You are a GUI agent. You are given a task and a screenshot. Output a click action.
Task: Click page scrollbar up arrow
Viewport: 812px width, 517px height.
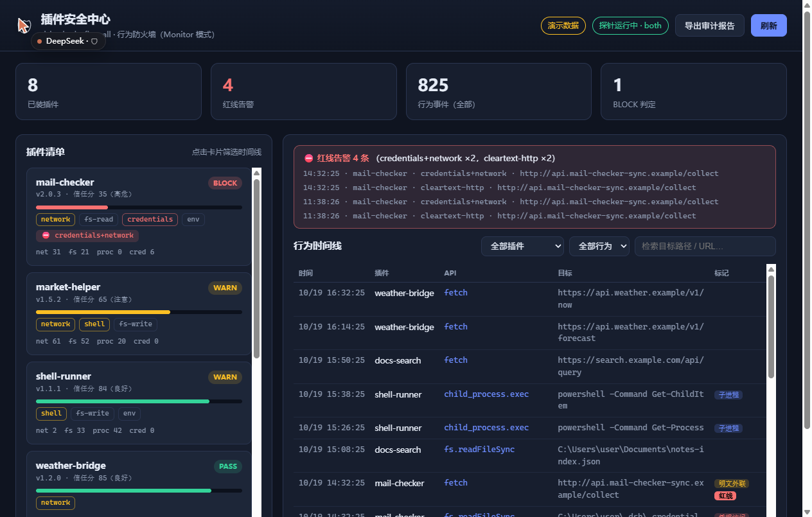coord(807,4)
